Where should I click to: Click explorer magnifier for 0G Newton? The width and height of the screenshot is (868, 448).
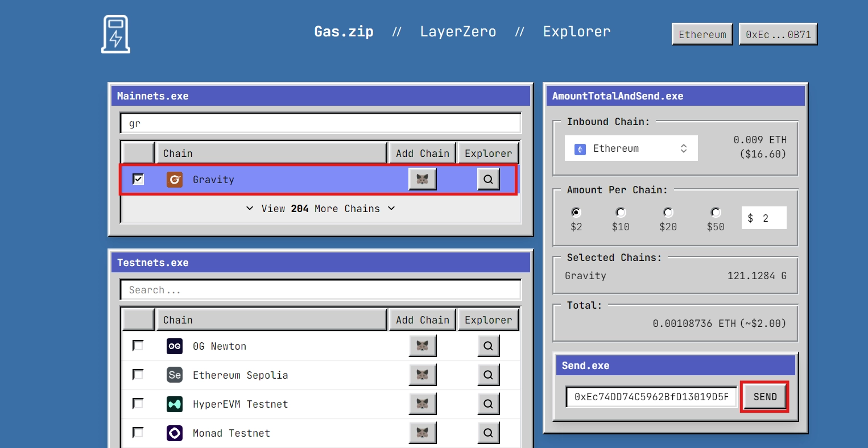488,346
